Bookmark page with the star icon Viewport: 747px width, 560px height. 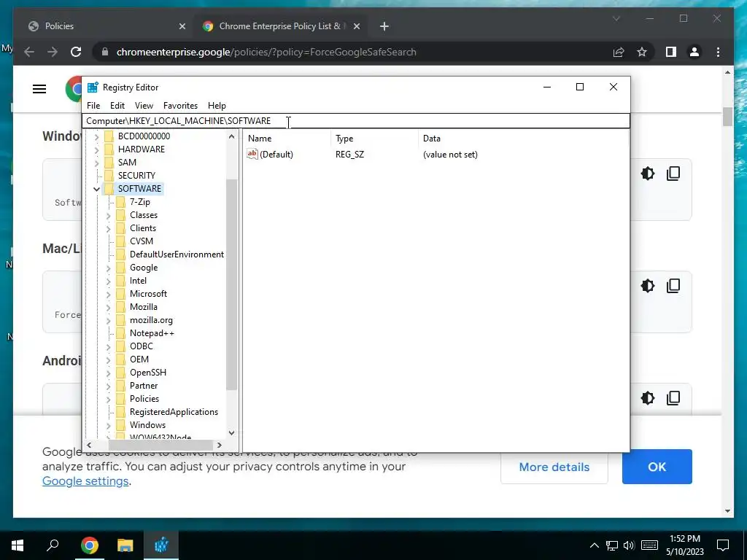tap(642, 52)
